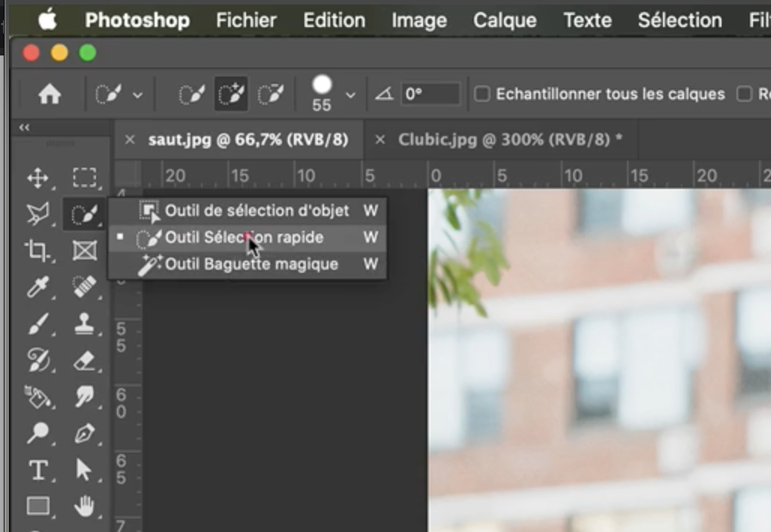Switch to the Clubic.jpg document tab

pos(509,139)
